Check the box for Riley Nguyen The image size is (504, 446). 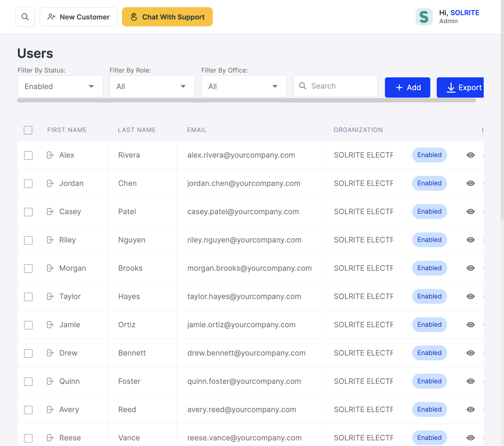point(28,240)
